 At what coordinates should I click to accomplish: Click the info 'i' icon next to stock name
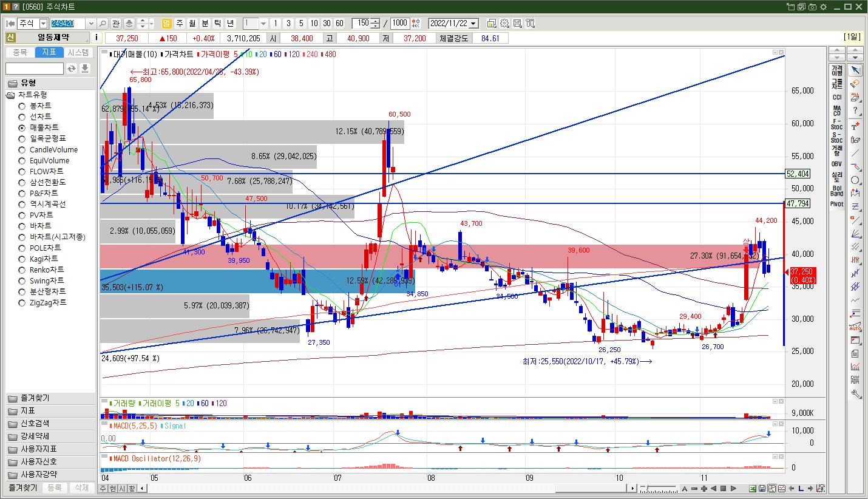(x=97, y=38)
